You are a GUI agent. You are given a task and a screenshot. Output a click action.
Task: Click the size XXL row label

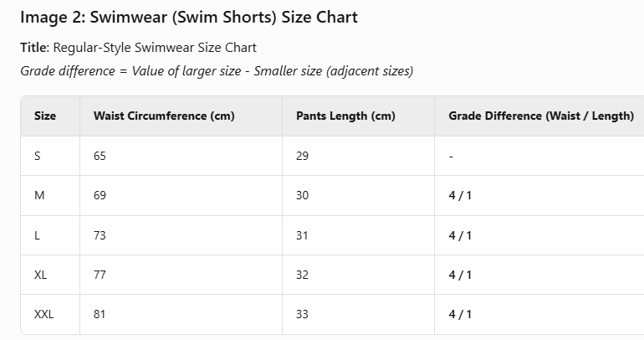click(43, 315)
